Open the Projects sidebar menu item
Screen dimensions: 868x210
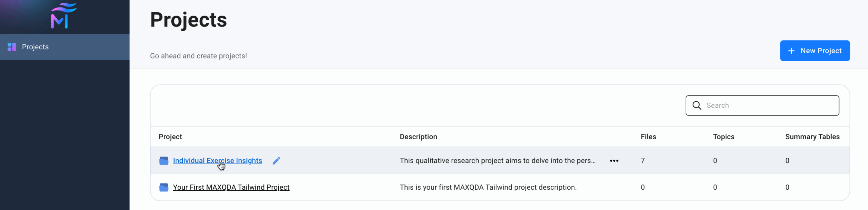(35, 47)
